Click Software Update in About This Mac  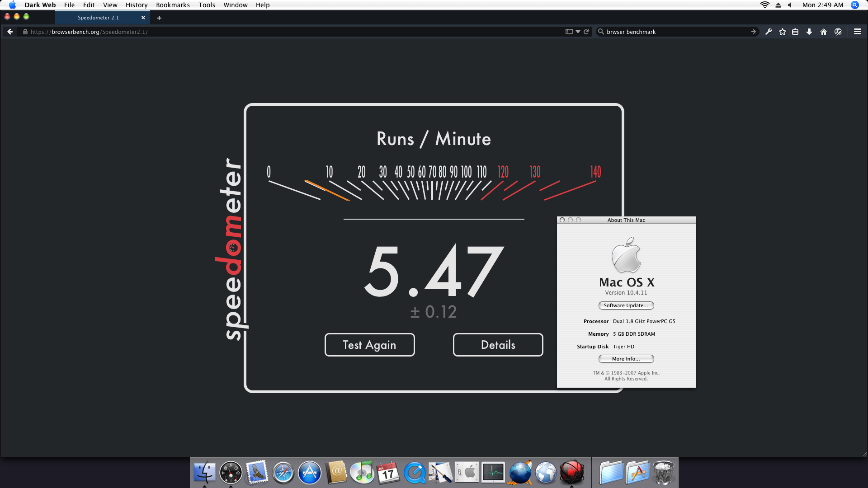[626, 305]
